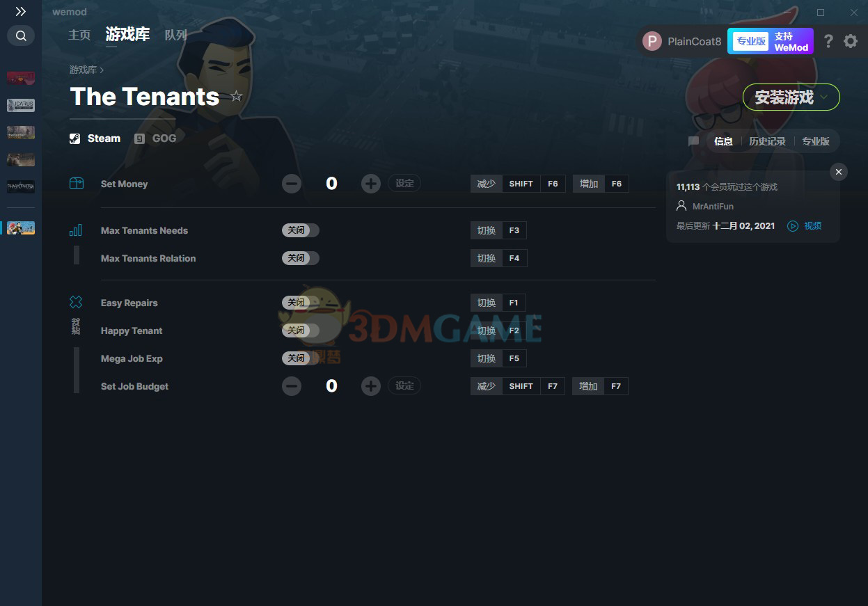The width and height of the screenshot is (868, 606).
Task: Toggle Easy Repairs switch
Action: (301, 303)
